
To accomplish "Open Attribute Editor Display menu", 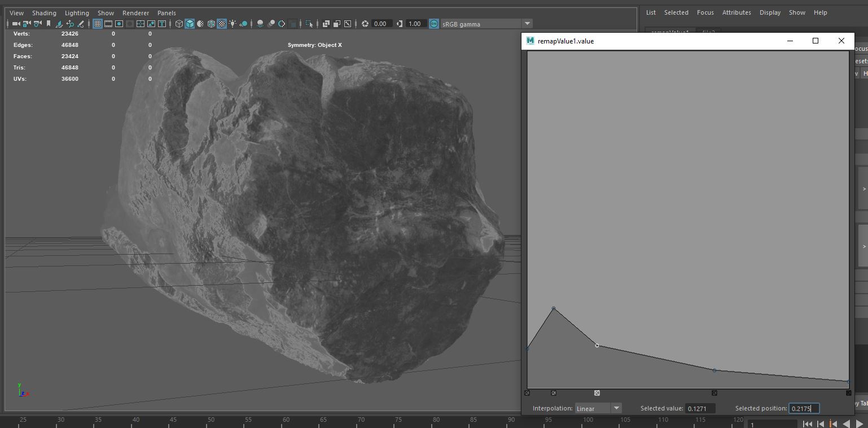I will click(x=770, y=12).
